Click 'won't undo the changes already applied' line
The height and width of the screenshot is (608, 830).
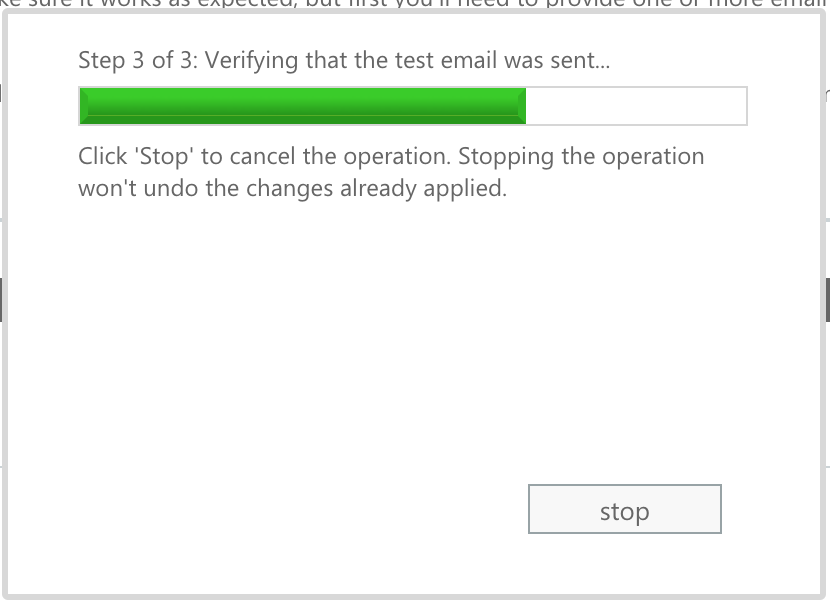point(292,188)
